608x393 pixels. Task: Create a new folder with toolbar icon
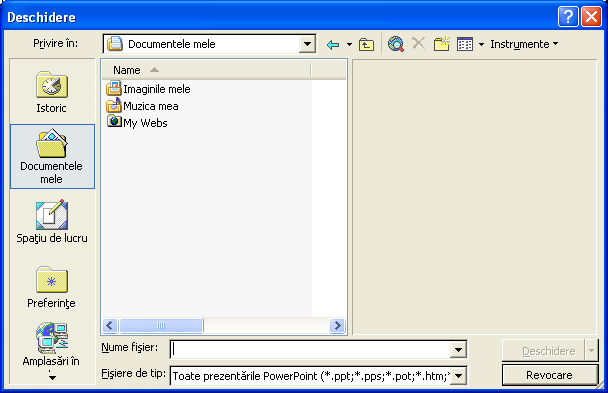(442, 44)
